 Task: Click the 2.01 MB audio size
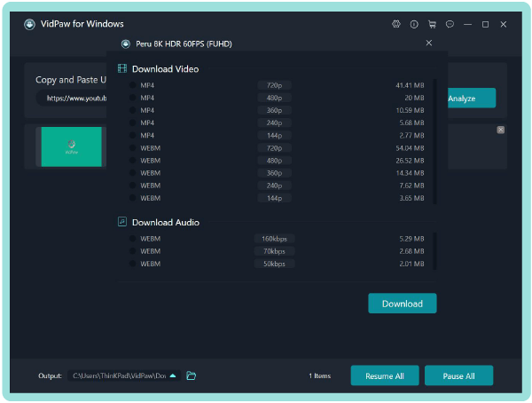tap(411, 264)
